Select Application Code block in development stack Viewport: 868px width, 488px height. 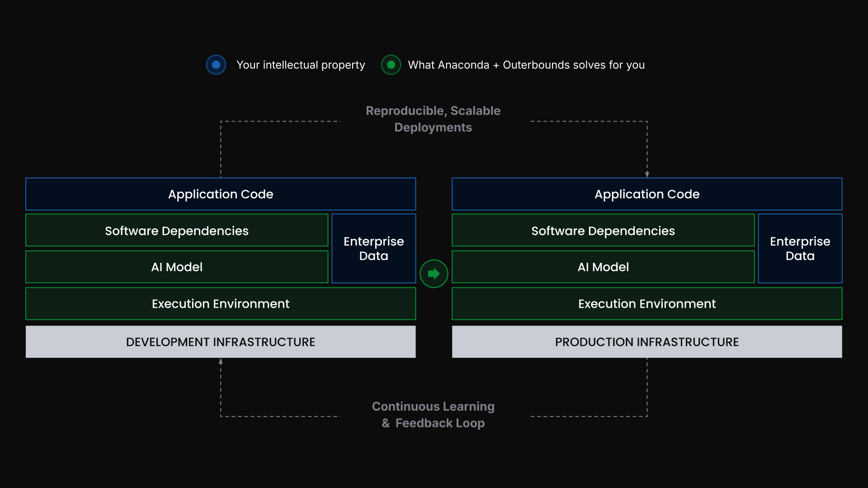click(x=221, y=194)
